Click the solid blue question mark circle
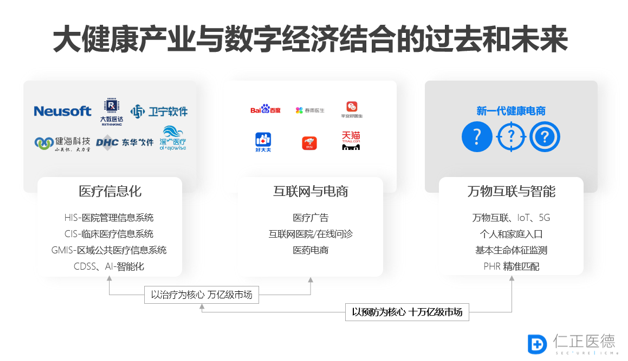 click(477, 137)
